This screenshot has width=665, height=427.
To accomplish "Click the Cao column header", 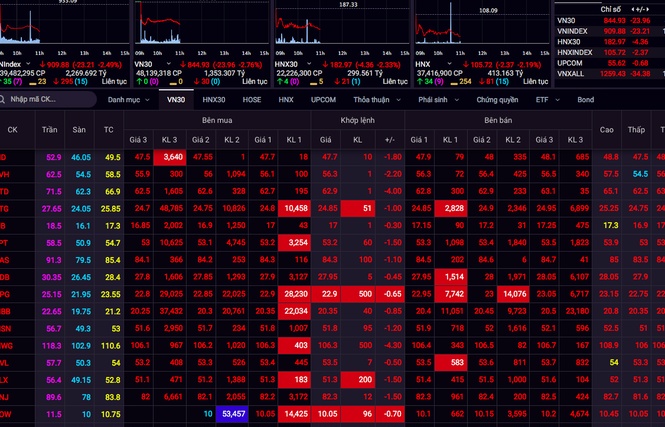I will 607,129.
